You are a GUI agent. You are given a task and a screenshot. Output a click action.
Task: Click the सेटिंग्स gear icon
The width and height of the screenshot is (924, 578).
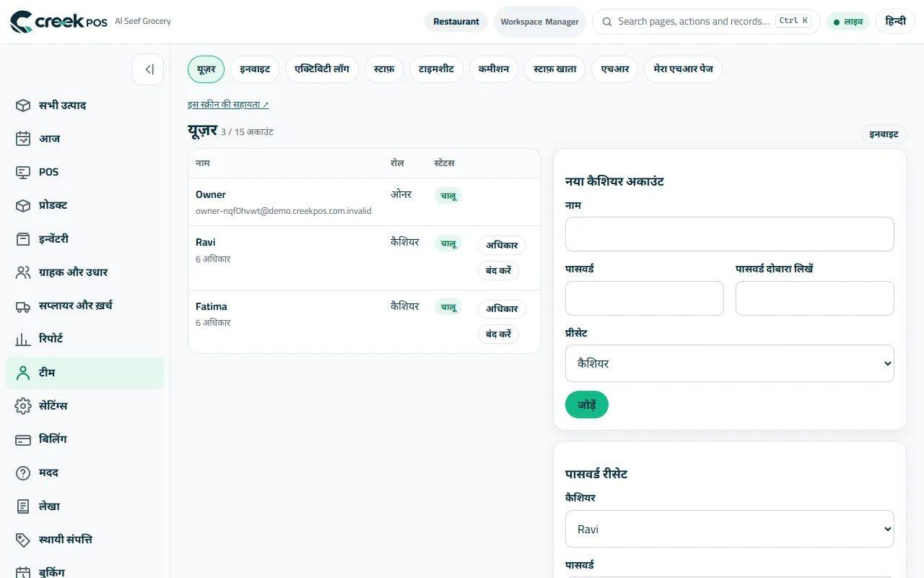[x=23, y=406]
